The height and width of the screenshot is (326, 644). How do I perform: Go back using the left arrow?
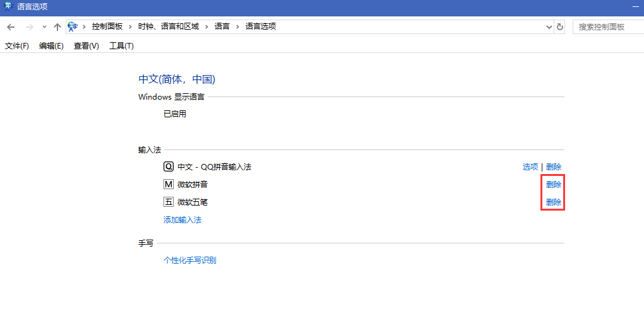click(11, 27)
